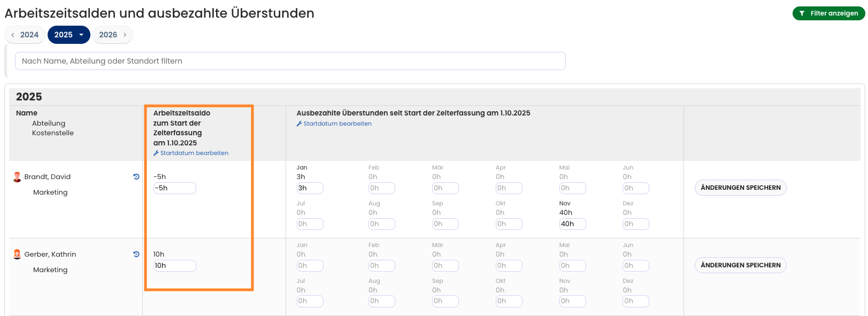Click David Brandt's avatar icon

[17, 177]
